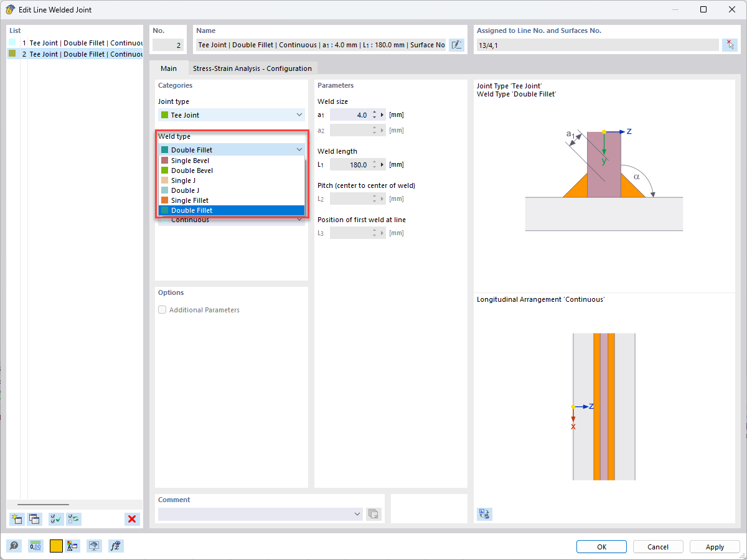Screen dimensions: 747x560
Task: Pick assigned lines graphically via arrow icon
Action: point(730,45)
